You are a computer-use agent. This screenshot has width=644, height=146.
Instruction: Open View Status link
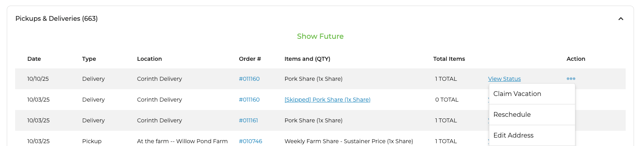point(504,79)
